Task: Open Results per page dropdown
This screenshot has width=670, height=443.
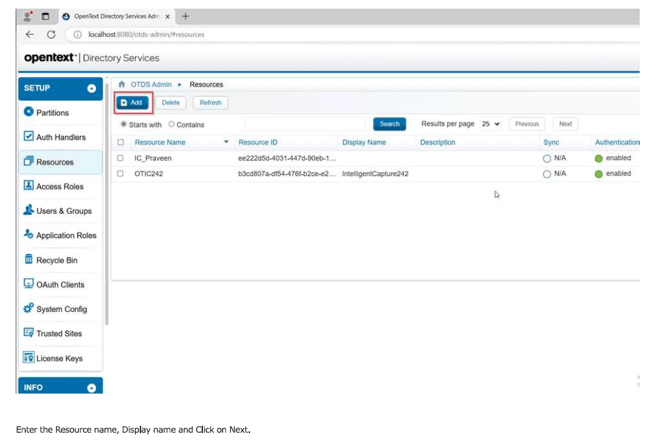Action: 490,124
